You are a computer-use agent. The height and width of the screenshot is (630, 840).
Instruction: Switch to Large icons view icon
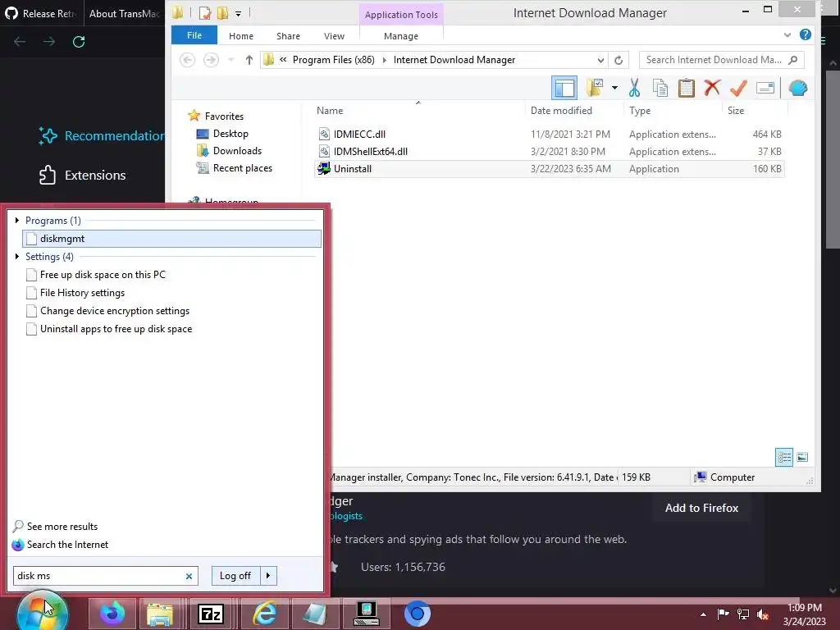pyautogui.click(x=802, y=457)
